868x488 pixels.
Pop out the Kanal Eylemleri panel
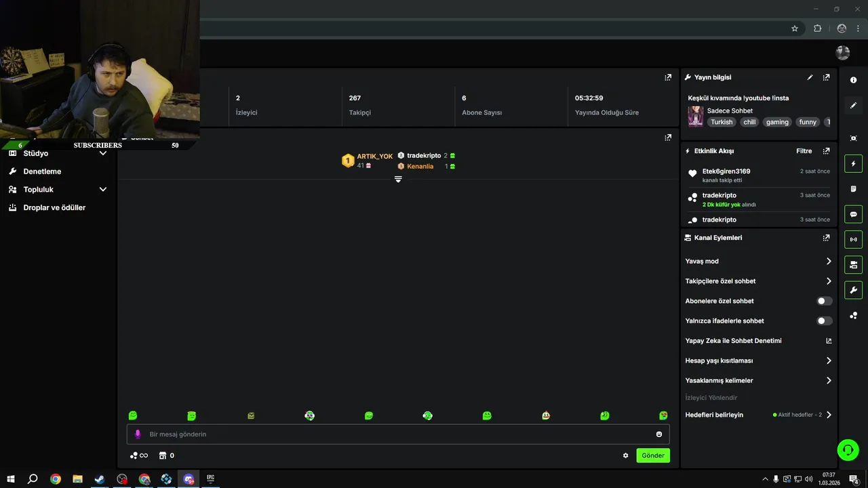point(826,238)
